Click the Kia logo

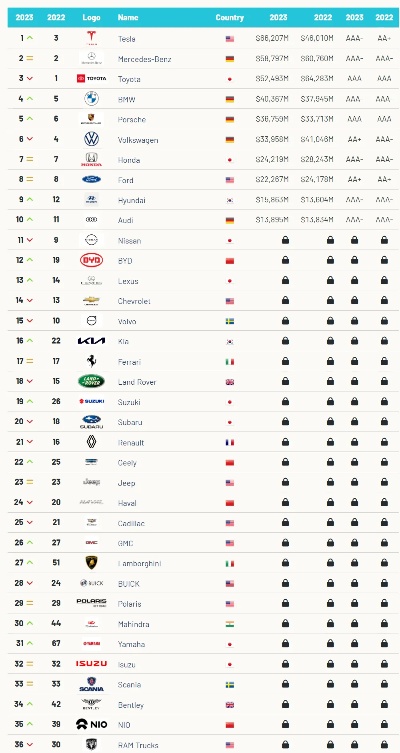(x=91, y=341)
